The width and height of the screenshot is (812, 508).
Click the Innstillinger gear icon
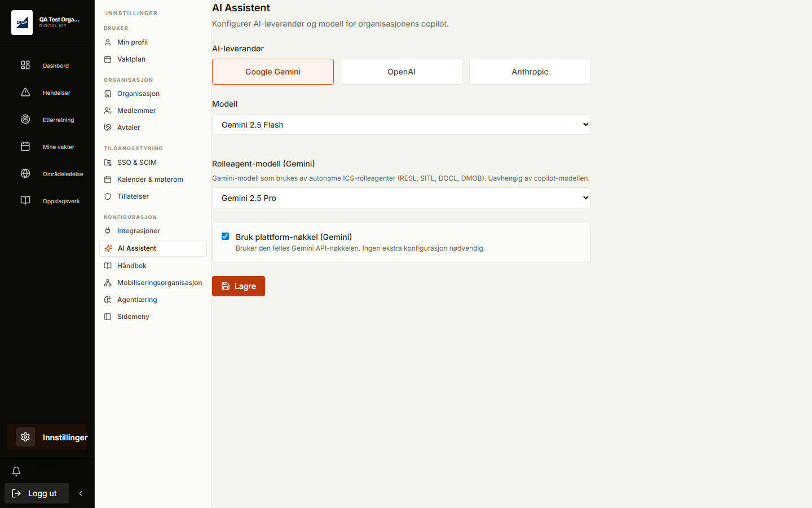point(25,437)
